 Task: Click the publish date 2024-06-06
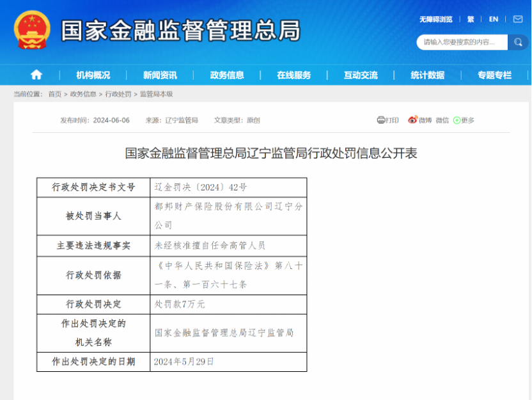[x=111, y=120]
